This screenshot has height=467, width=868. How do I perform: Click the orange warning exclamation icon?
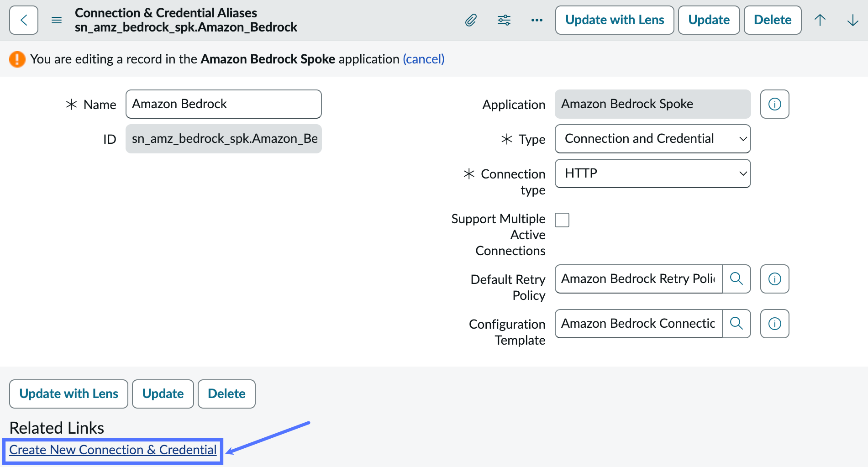pyautogui.click(x=17, y=59)
